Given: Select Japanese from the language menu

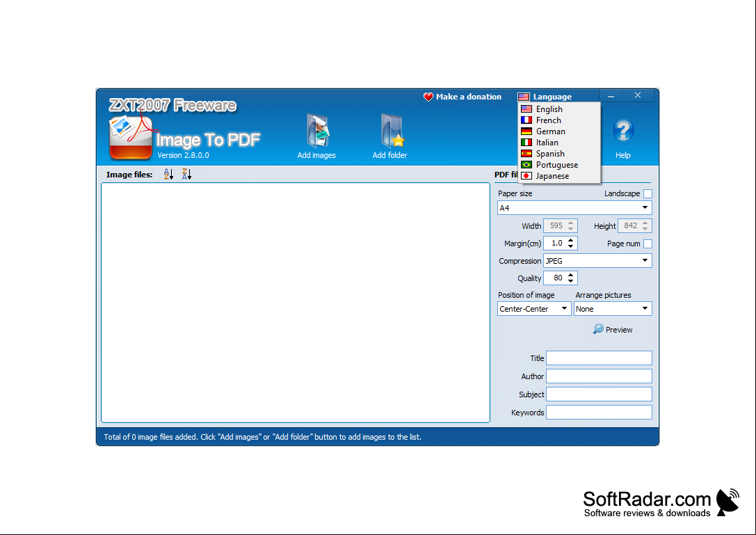Looking at the screenshot, I should (x=559, y=175).
